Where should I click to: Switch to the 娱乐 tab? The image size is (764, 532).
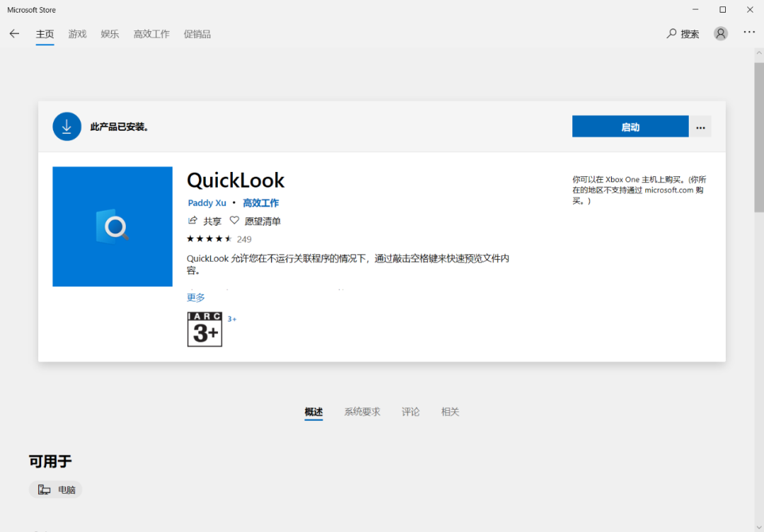(110, 34)
